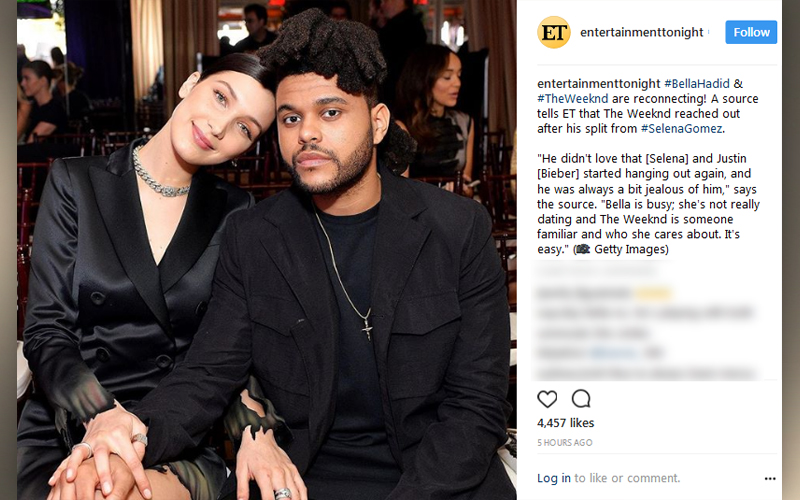Open entertainmenttonight username in the header
This screenshot has width=800, height=500.
641,32
